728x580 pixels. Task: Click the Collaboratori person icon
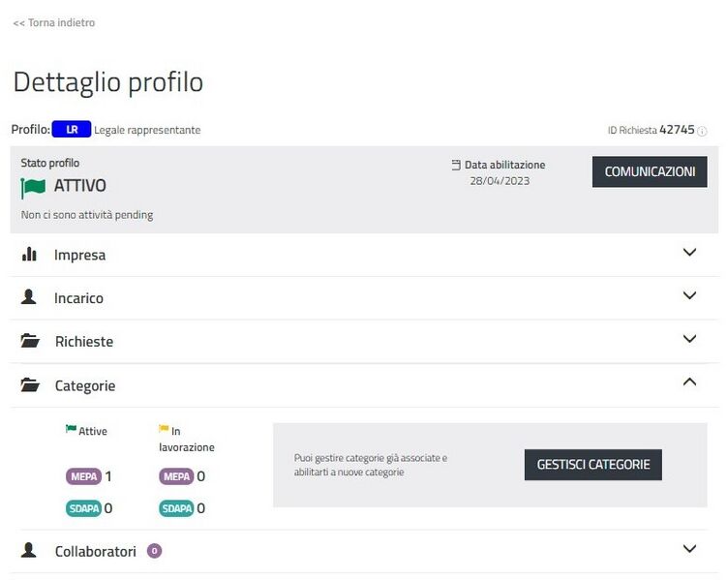pos(29,551)
